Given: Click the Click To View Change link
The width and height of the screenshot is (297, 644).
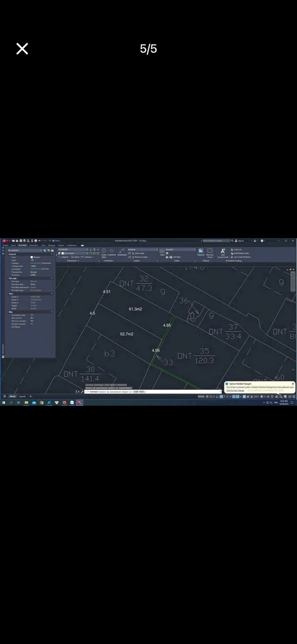Looking at the screenshot, I should (235, 390).
